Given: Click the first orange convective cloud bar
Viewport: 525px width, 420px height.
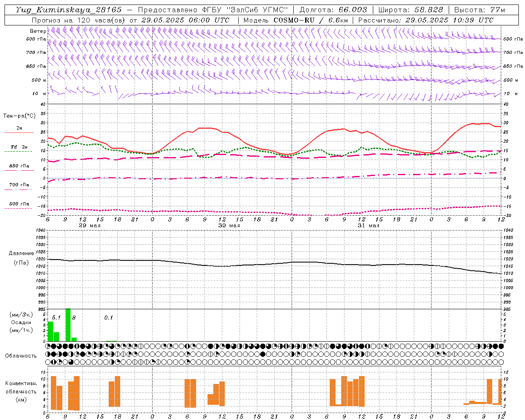Looking at the screenshot, I should coord(53,393).
